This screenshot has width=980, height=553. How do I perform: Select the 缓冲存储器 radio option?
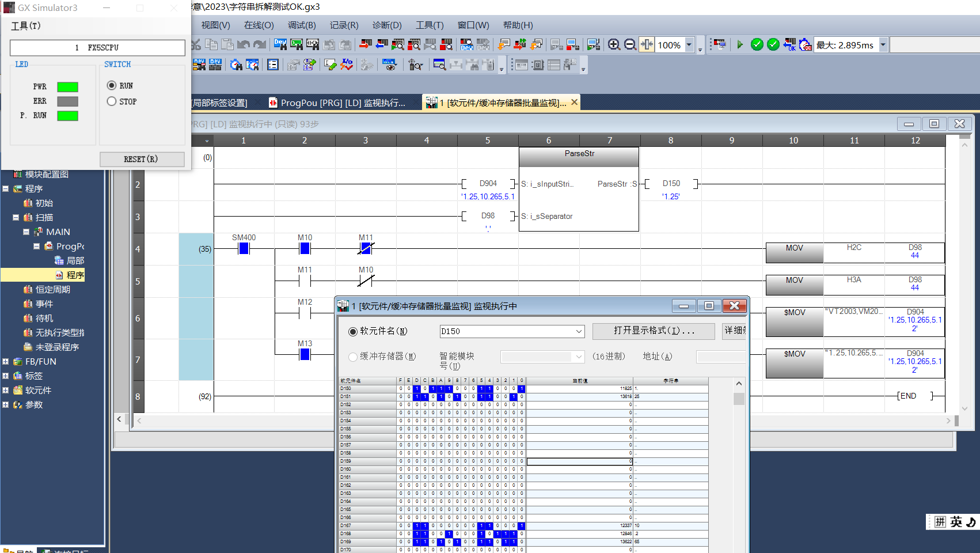(x=353, y=357)
